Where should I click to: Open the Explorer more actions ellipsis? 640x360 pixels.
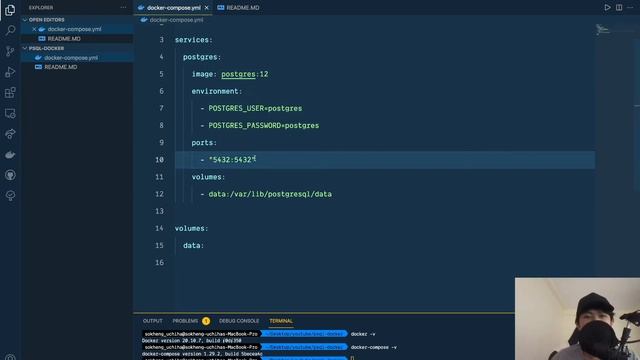coord(123,7)
